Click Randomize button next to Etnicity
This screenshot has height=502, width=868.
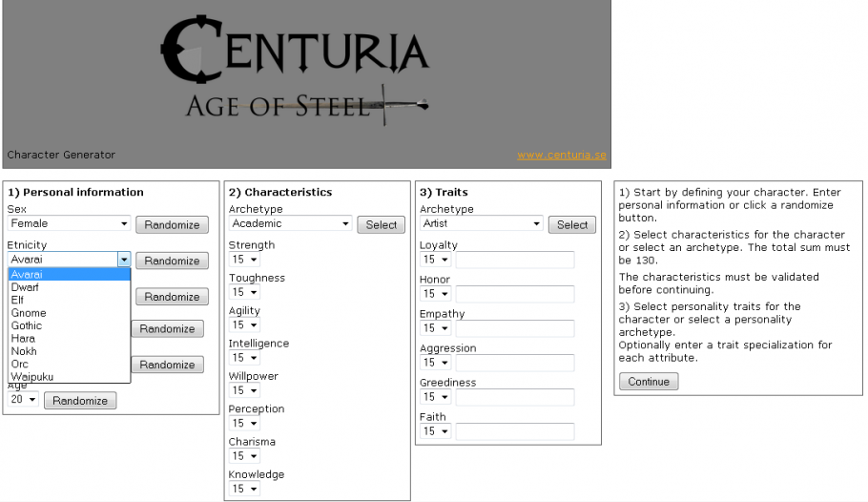click(172, 261)
